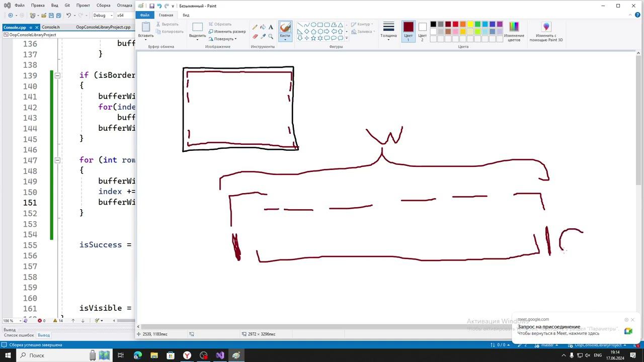Collapse the if (isBorder block at line 139
Screen dimensions: 644x362
point(57,75)
